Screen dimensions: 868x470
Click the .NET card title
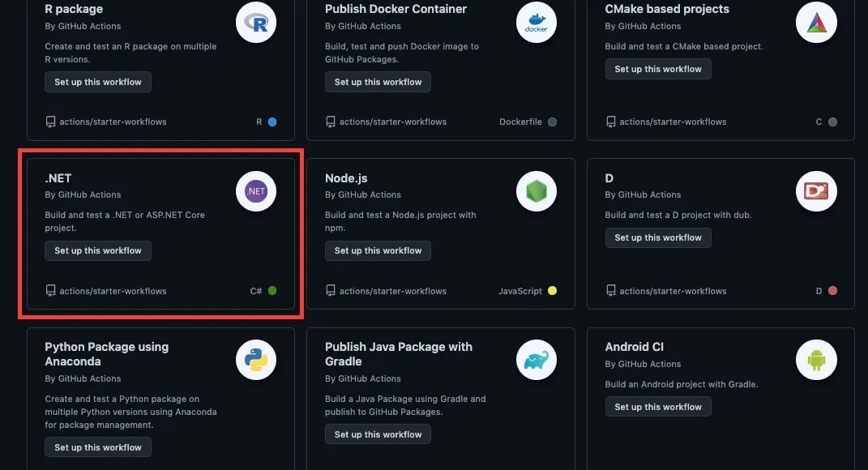click(x=58, y=178)
